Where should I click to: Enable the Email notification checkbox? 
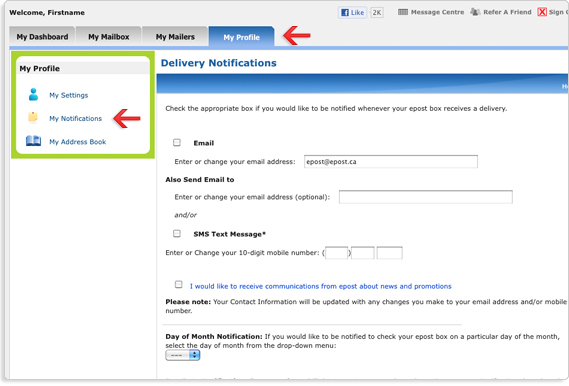tap(177, 143)
